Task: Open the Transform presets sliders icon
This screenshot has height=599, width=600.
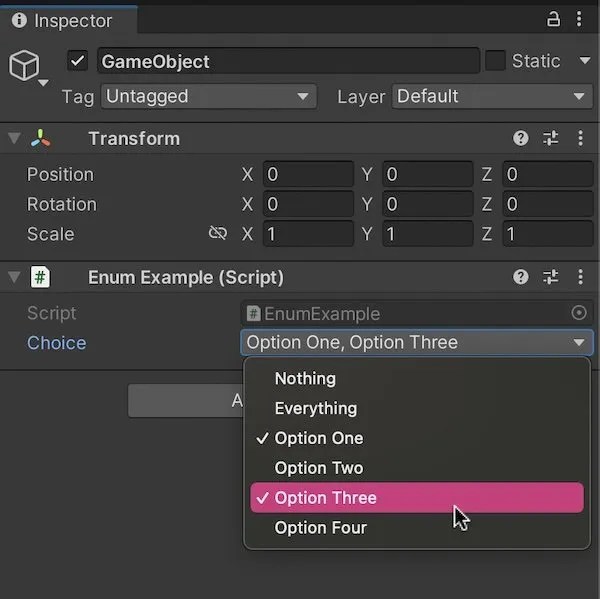Action: [551, 138]
